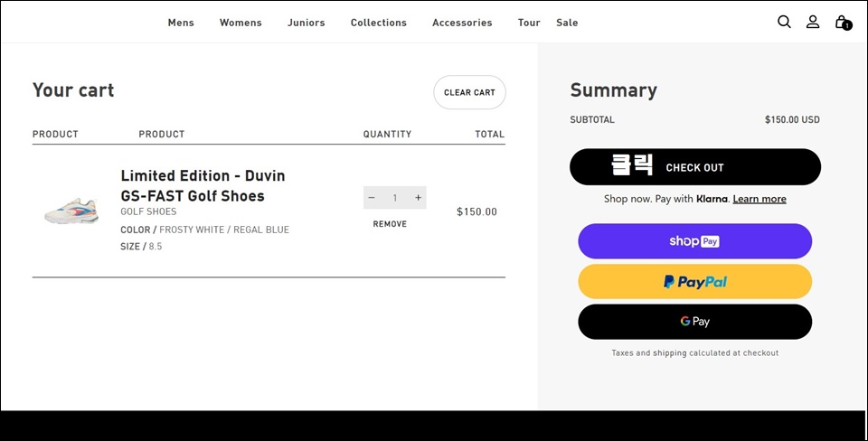Pay with Google Pay
868x441 pixels.
click(x=694, y=322)
